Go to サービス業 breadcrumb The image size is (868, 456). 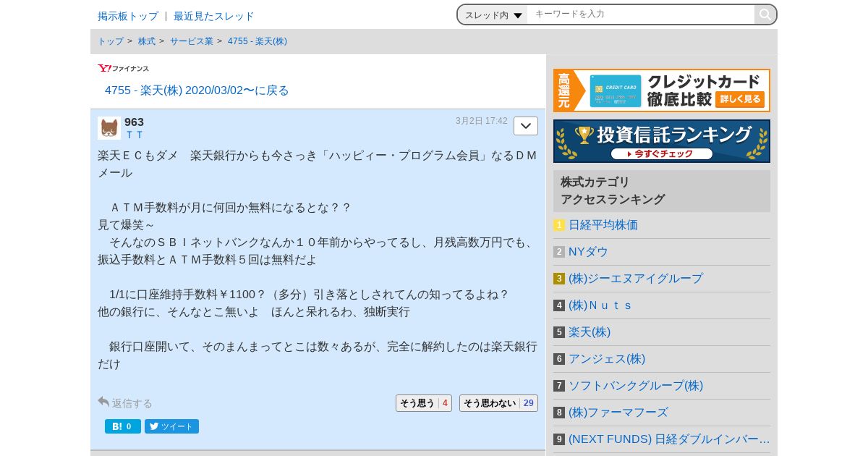(x=192, y=41)
